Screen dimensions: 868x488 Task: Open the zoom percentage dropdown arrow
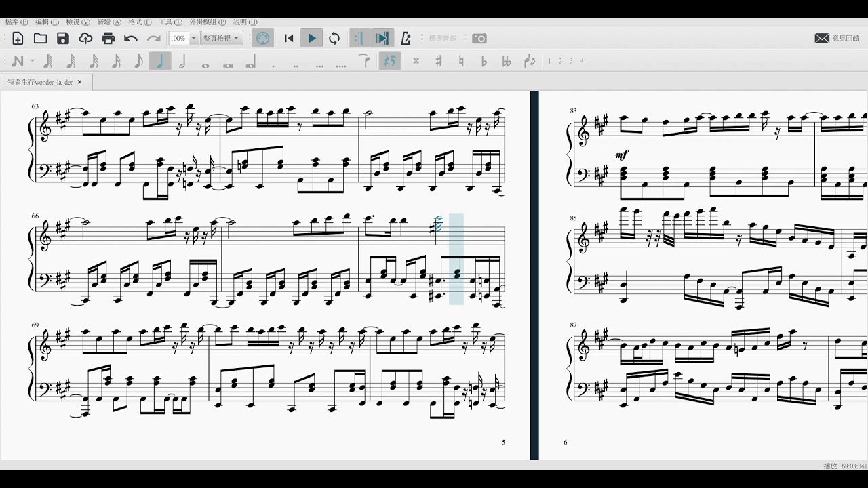tap(194, 39)
